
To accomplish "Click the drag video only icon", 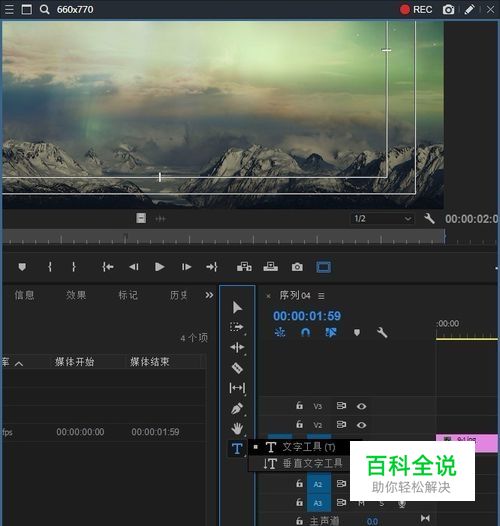I will pyautogui.click(x=141, y=218).
